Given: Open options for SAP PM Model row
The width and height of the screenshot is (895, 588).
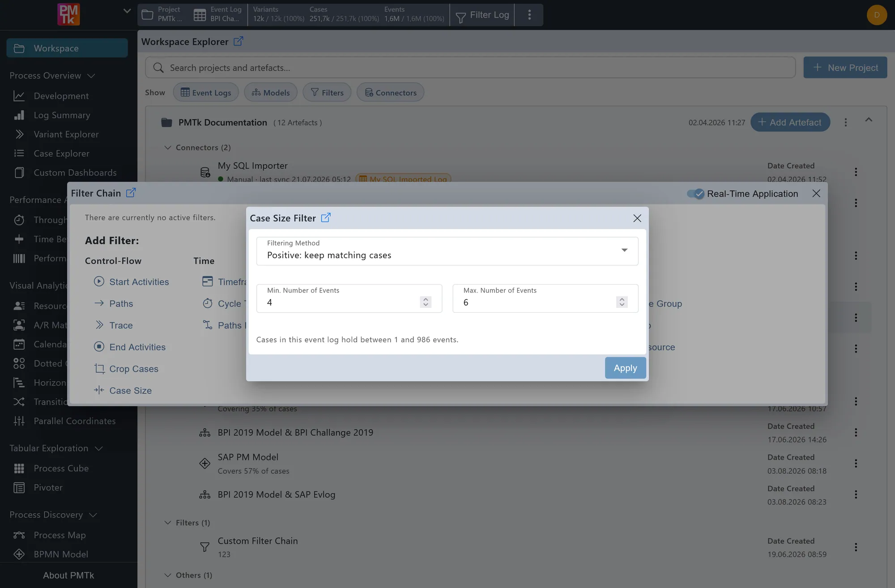Looking at the screenshot, I should point(856,464).
